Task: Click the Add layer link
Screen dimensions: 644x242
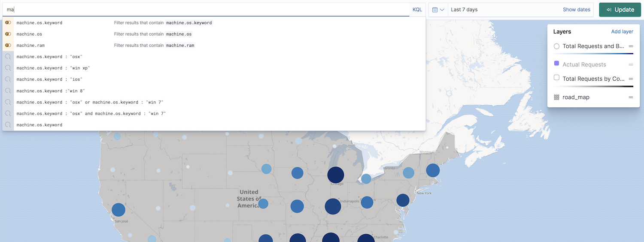Action: click(622, 32)
